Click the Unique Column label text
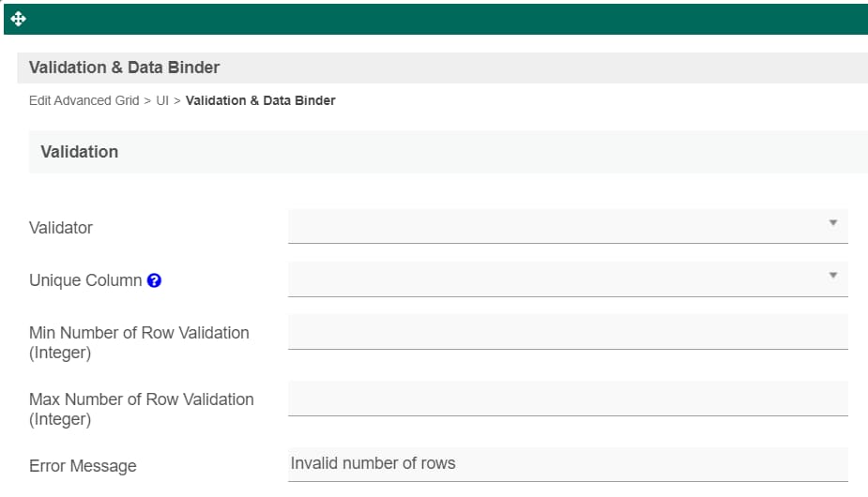868x497 pixels. point(85,280)
